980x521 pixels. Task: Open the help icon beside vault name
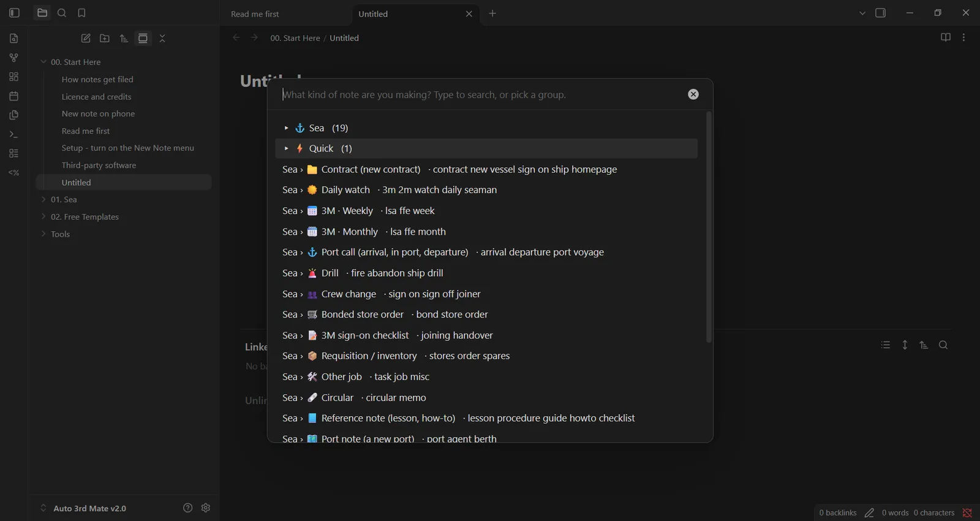pyautogui.click(x=188, y=508)
